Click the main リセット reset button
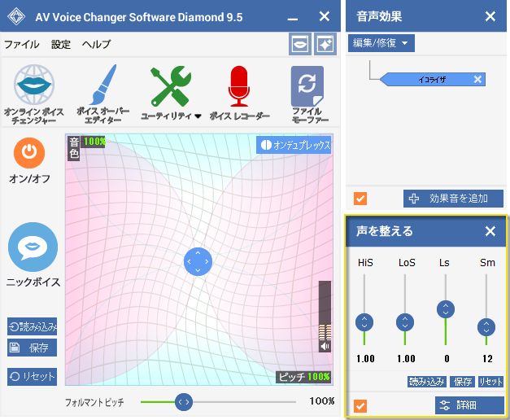510x420 pixels. pyautogui.click(x=33, y=377)
